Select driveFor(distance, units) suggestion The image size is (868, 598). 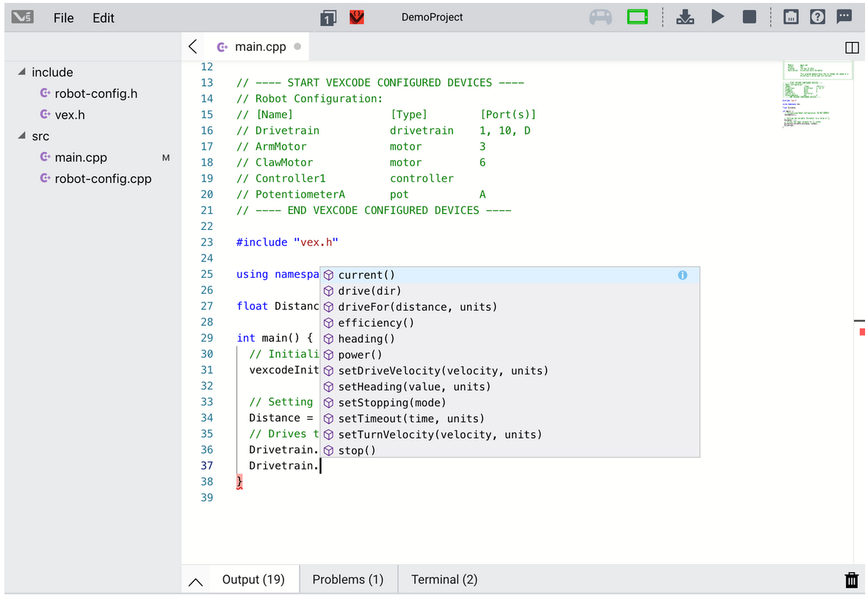pyautogui.click(x=417, y=307)
